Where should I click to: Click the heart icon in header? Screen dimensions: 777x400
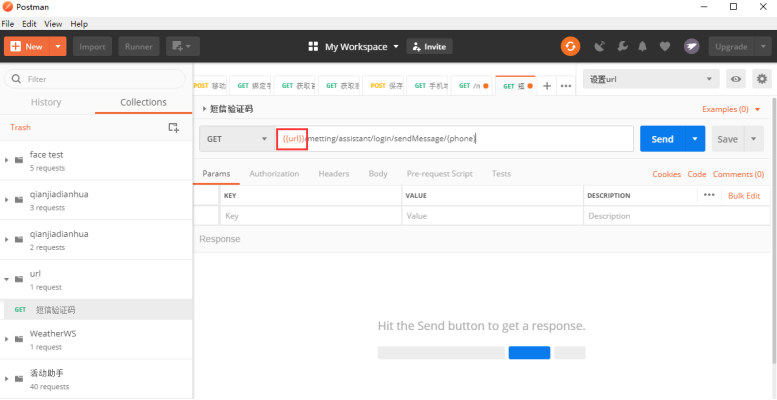[x=665, y=47]
